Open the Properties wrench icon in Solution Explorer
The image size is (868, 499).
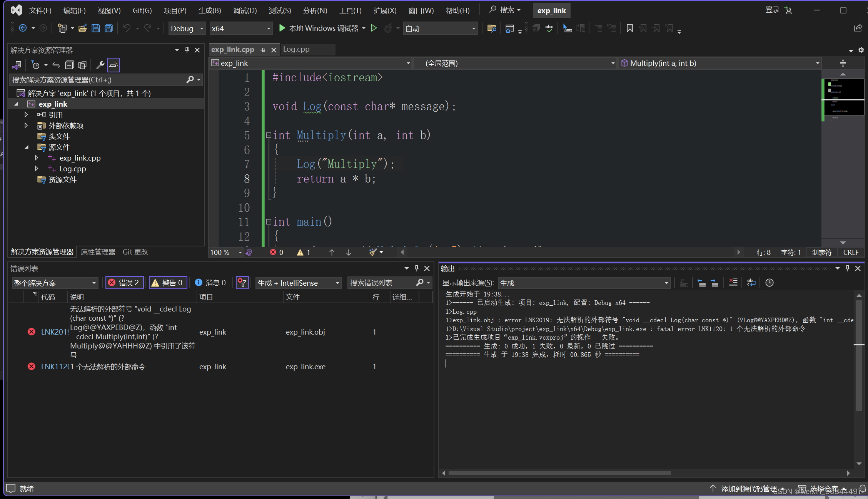coord(100,65)
